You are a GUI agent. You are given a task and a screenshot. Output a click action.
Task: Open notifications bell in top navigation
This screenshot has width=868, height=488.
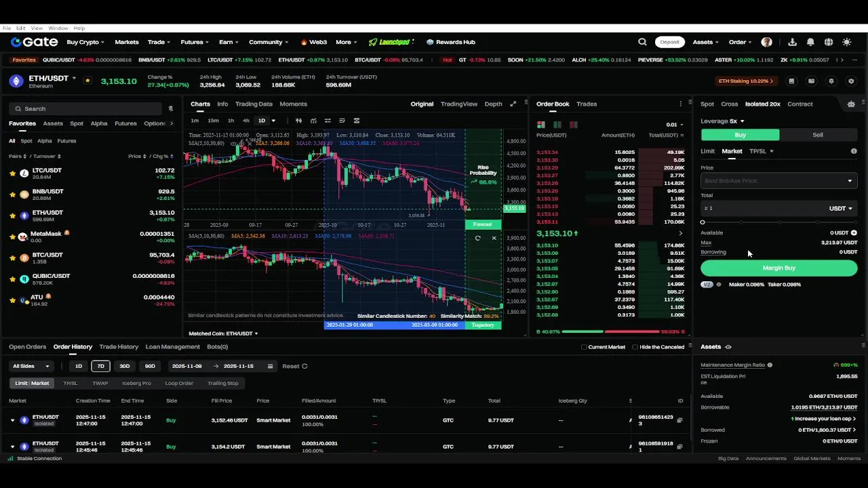810,42
